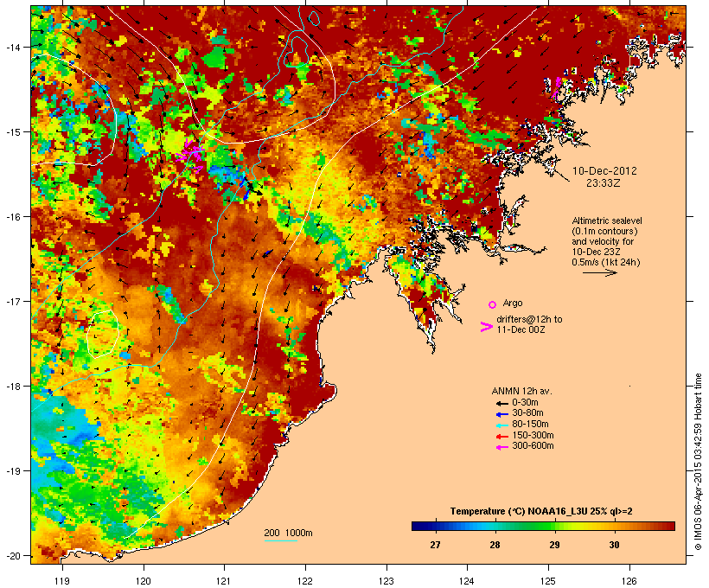
Task: Click the 'Temperature (°C) NOAA16_L3U' title
Action: point(517,512)
